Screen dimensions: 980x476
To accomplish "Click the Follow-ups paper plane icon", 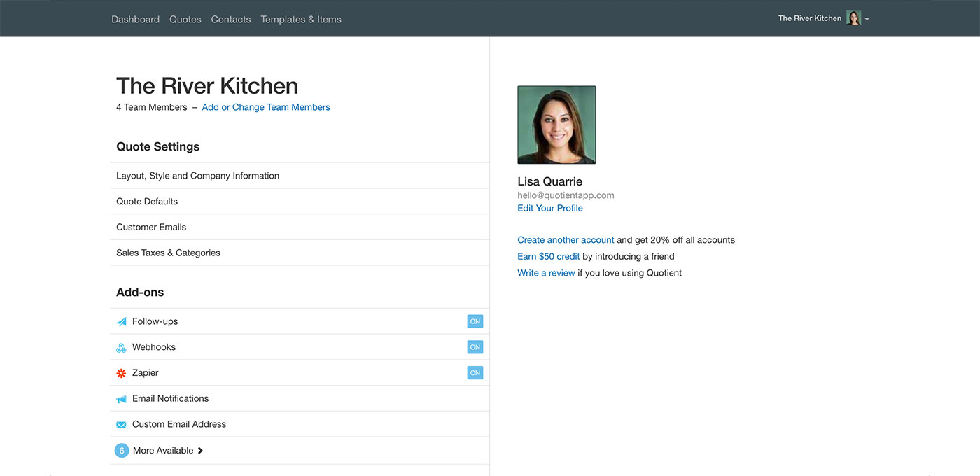I will [121, 322].
